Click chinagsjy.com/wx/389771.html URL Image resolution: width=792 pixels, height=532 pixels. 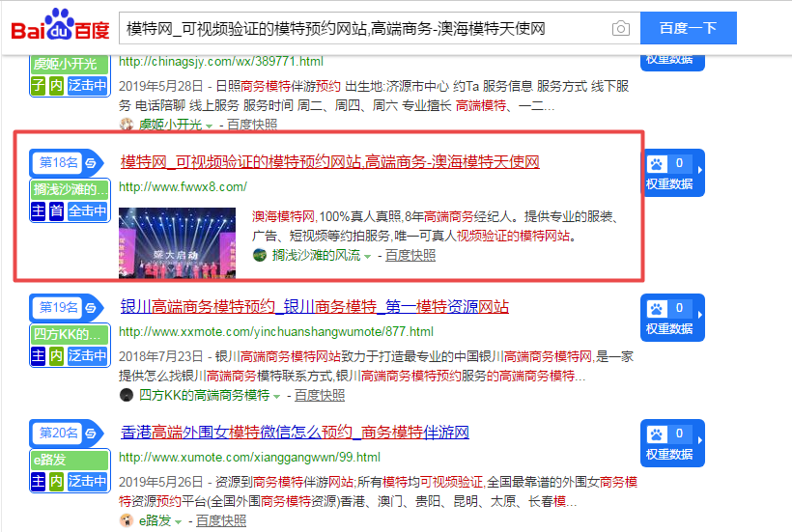click(x=221, y=62)
